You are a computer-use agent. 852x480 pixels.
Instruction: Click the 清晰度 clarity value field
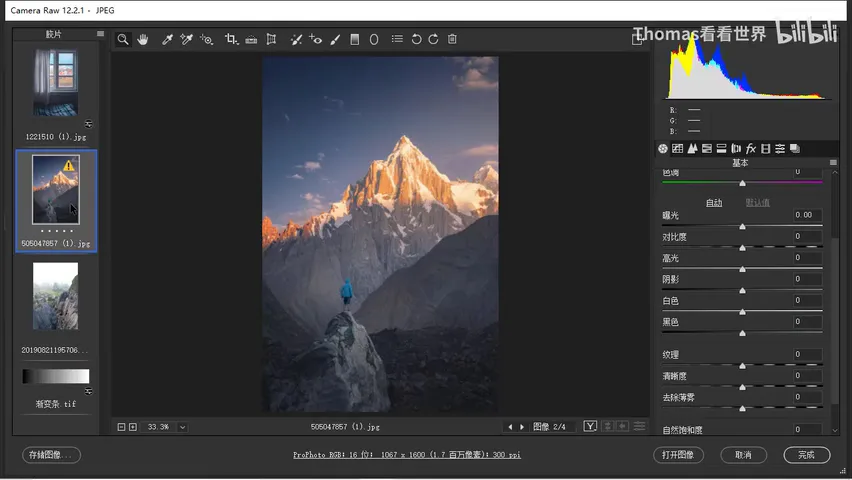pyautogui.click(x=806, y=376)
